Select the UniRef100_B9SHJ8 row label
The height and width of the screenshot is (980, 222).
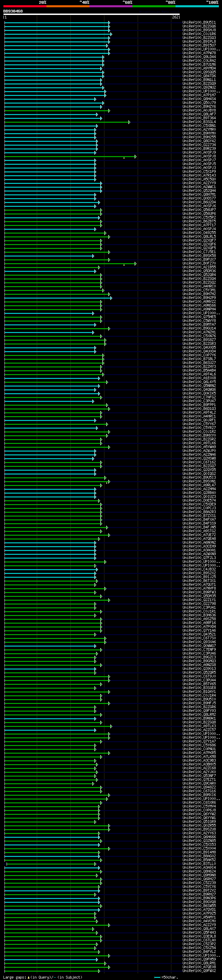199,30
